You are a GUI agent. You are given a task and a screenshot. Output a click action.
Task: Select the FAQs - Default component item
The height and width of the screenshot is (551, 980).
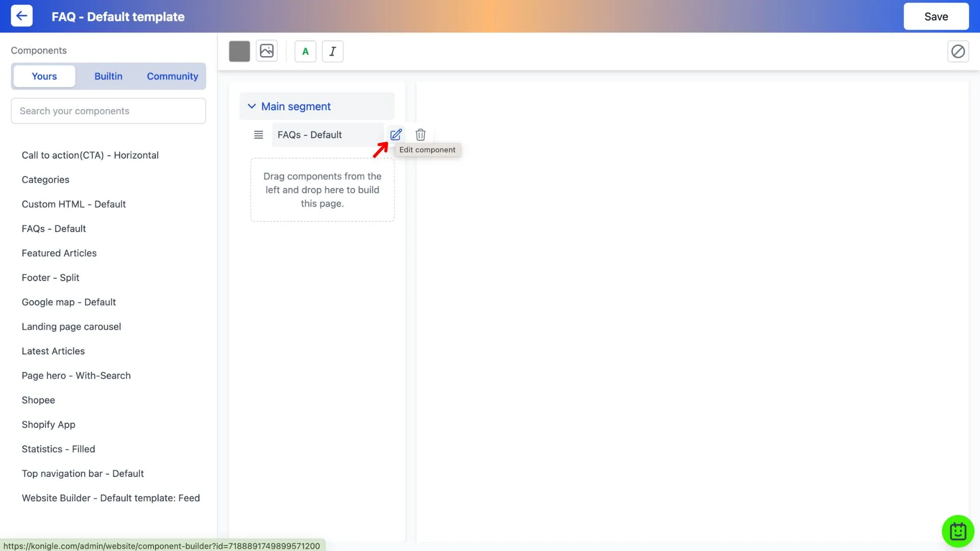coord(53,229)
